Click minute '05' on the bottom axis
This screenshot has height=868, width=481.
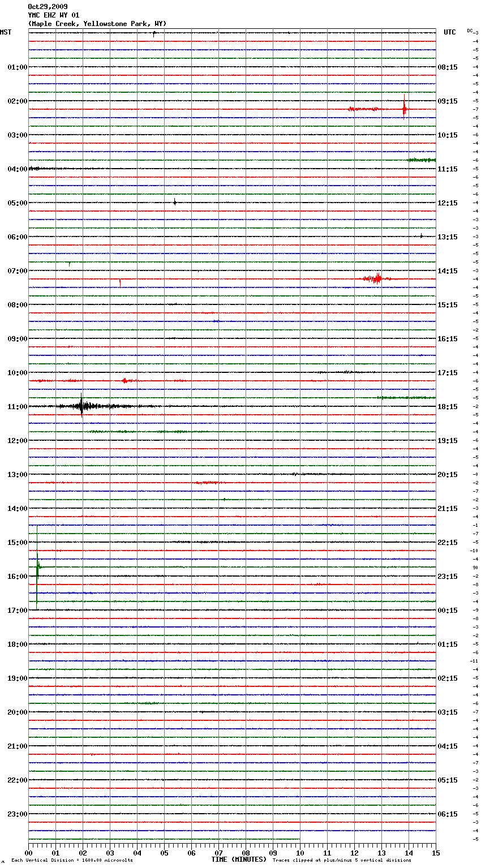coord(164,852)
